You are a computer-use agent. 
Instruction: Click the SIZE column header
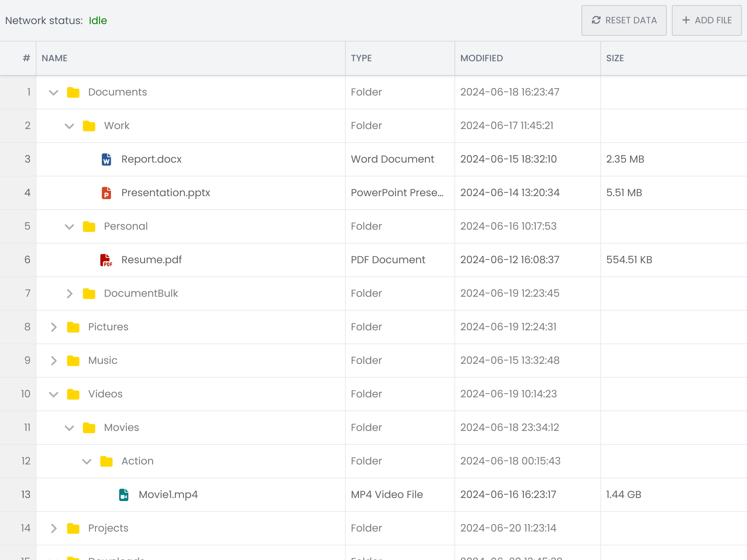coord(615,58)
